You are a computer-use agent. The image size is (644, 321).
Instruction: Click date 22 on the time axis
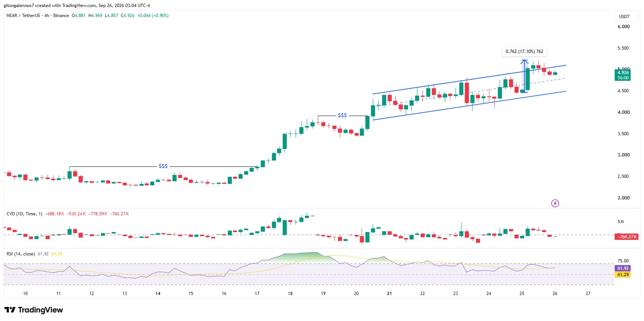423,294
